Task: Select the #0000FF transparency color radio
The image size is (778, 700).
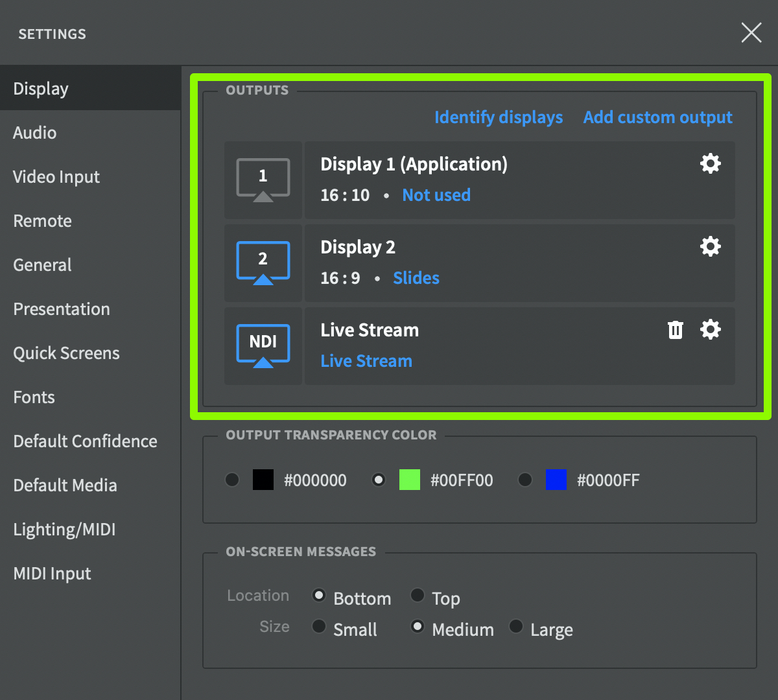Action: [x=525, y=480]
